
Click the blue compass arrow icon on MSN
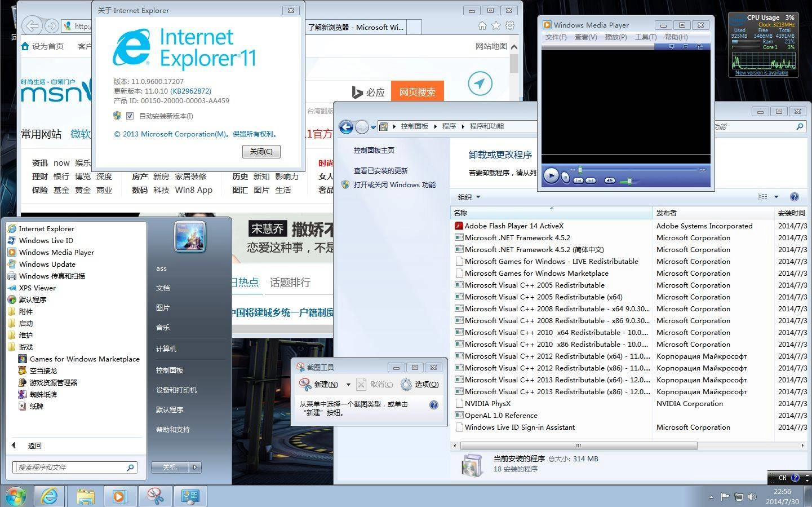coord(480,84)
